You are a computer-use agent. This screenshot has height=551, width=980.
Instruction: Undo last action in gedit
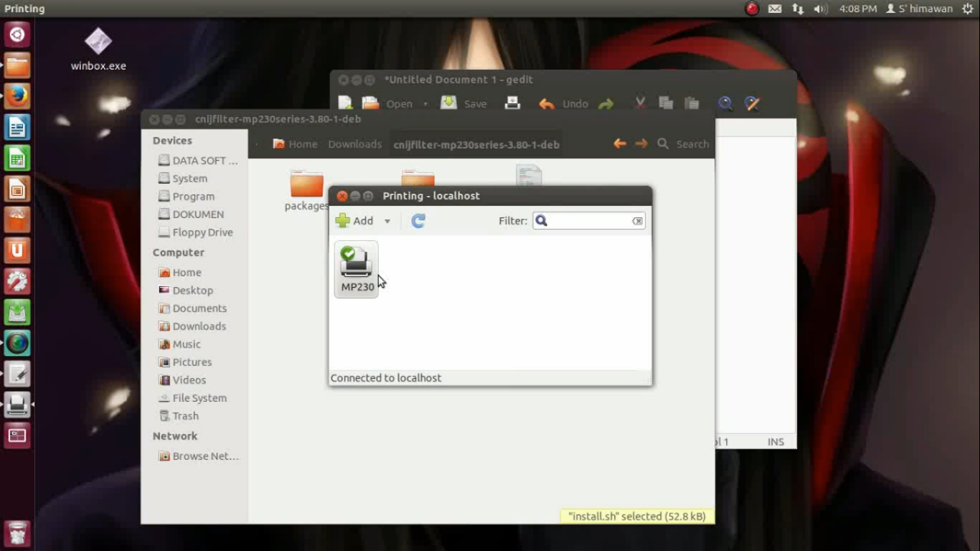click(x=563, y=104)
